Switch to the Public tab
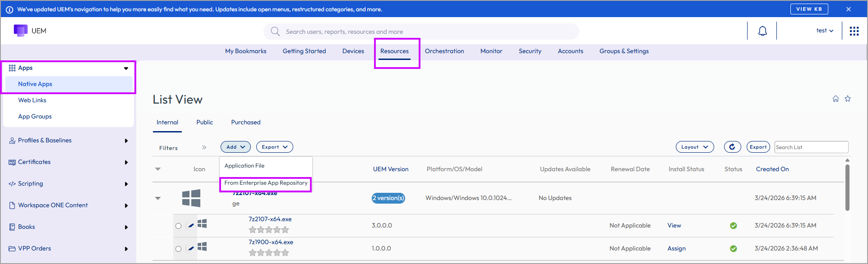Image resolution: width=868 pixels, height=264 pixels. coord(205,122)
